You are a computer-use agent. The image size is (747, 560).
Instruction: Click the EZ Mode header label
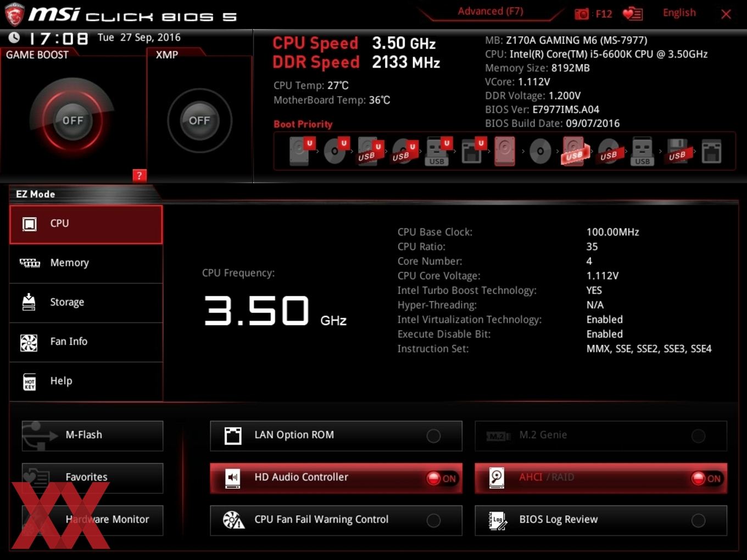[36, 194]
